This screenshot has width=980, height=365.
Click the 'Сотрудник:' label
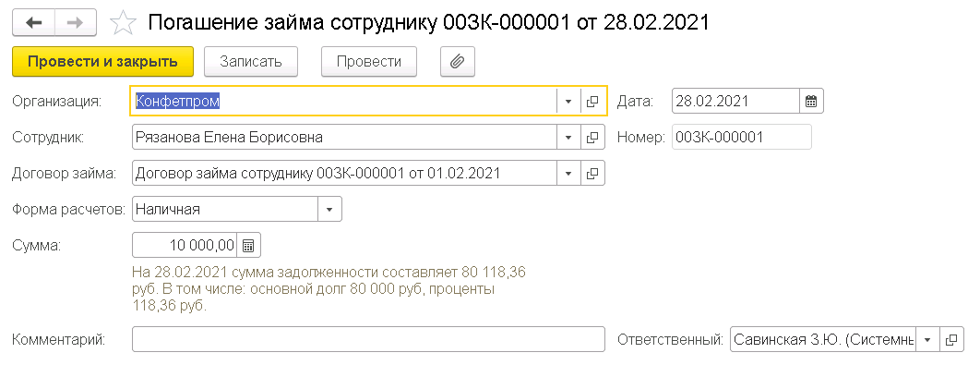47,137
